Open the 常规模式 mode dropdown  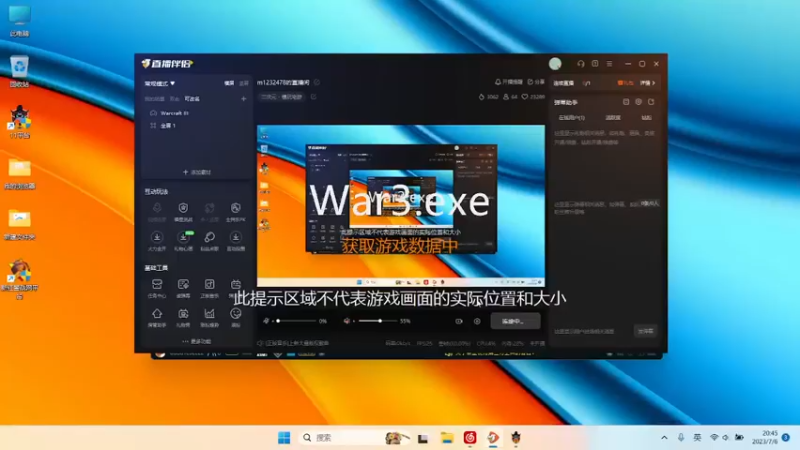click(x=160, y=83)
